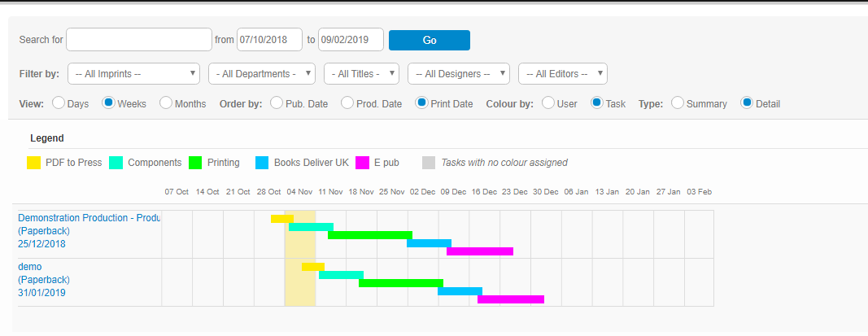Order by Pub. Date radio option
Image resolution: width=868 pixels, height=336 pixels.
tap(276, 103)
